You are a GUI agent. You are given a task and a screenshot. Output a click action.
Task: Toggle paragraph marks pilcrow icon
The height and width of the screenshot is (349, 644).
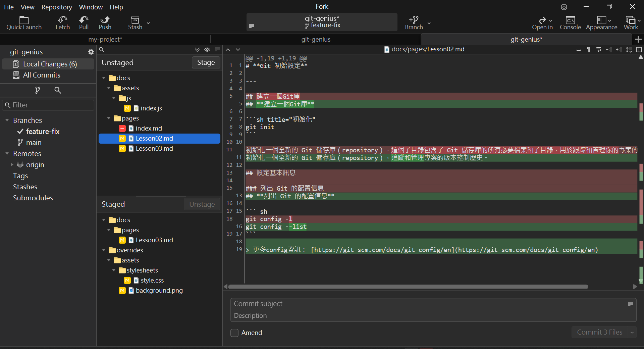(x=589, y=50)
